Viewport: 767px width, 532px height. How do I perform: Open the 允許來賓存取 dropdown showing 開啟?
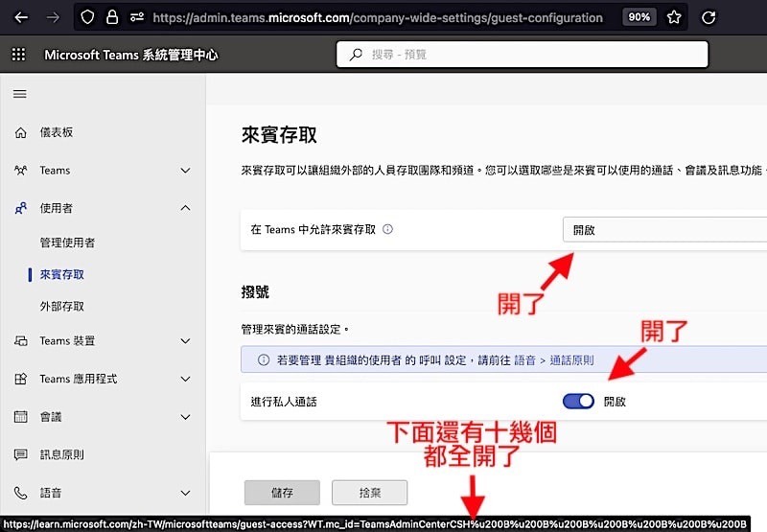point(664,230)
